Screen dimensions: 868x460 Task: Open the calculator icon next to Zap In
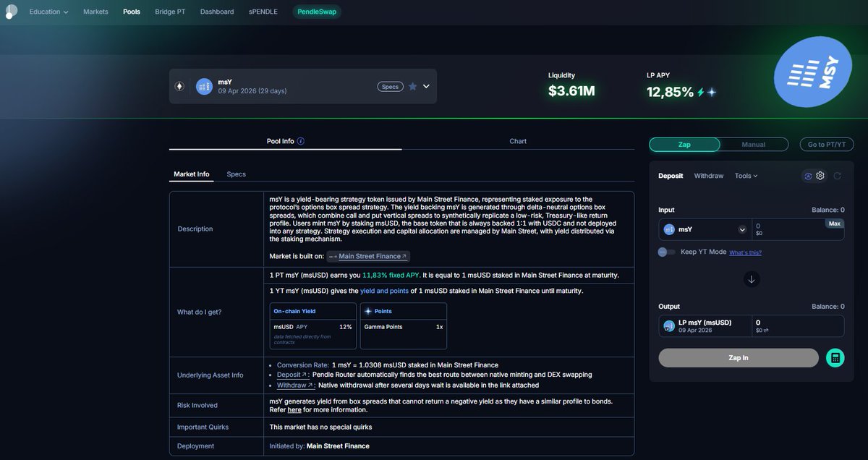click(x=835, y=357)
